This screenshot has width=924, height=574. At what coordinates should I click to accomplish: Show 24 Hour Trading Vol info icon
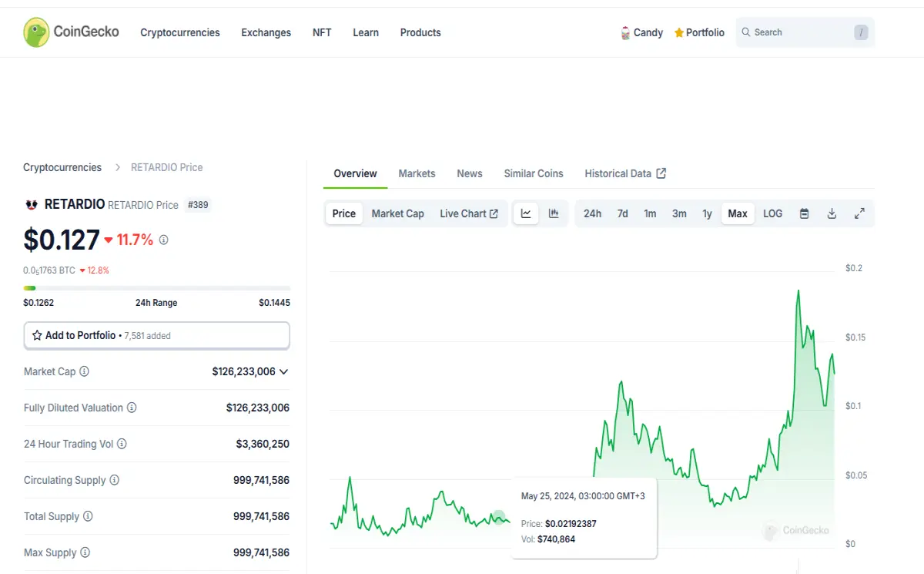pos(122,444)
